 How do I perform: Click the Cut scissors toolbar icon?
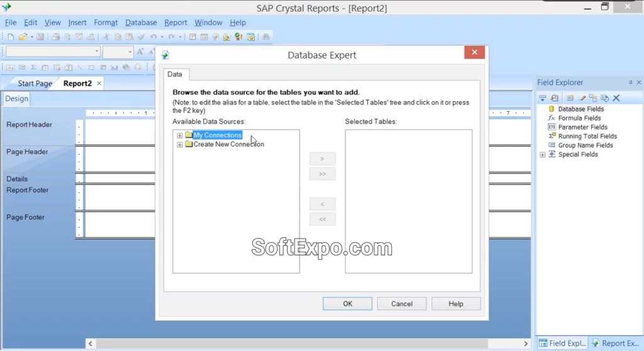pos(106,37)
